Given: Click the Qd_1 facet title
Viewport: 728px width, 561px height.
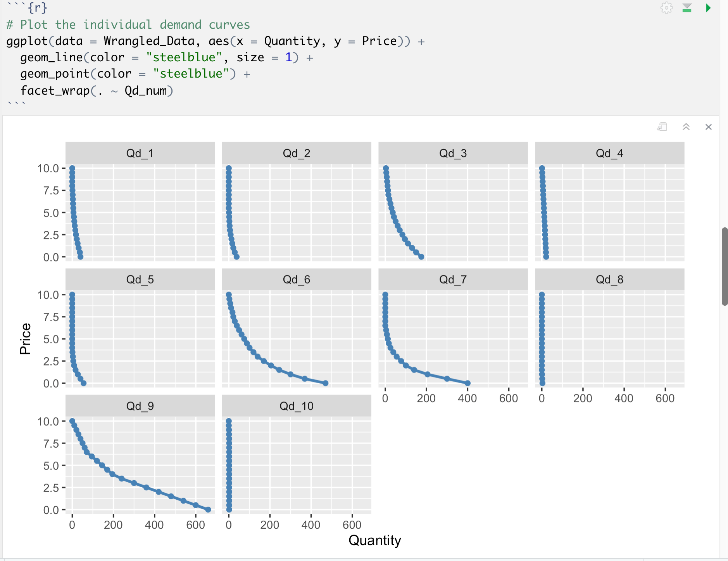Looking at the screenshot, I should [140, 153].
